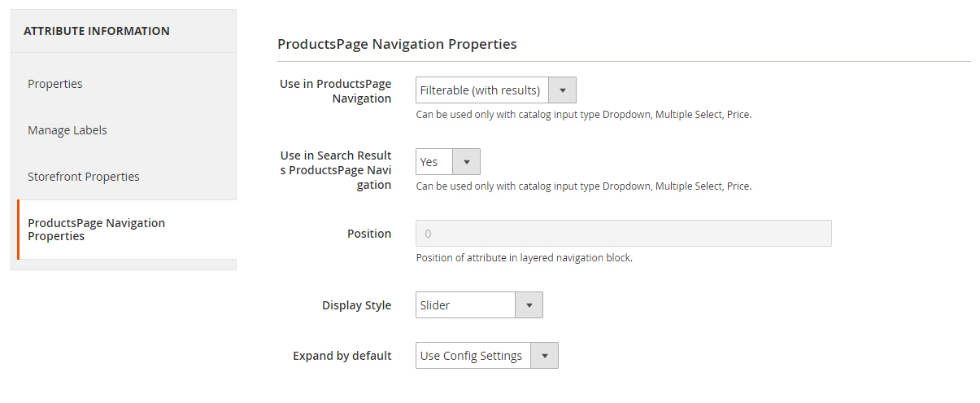Viewport: 980px width, 403px height.
Task: Click the arrow icon beside Filterable (with results)
Action: [563, 90]
